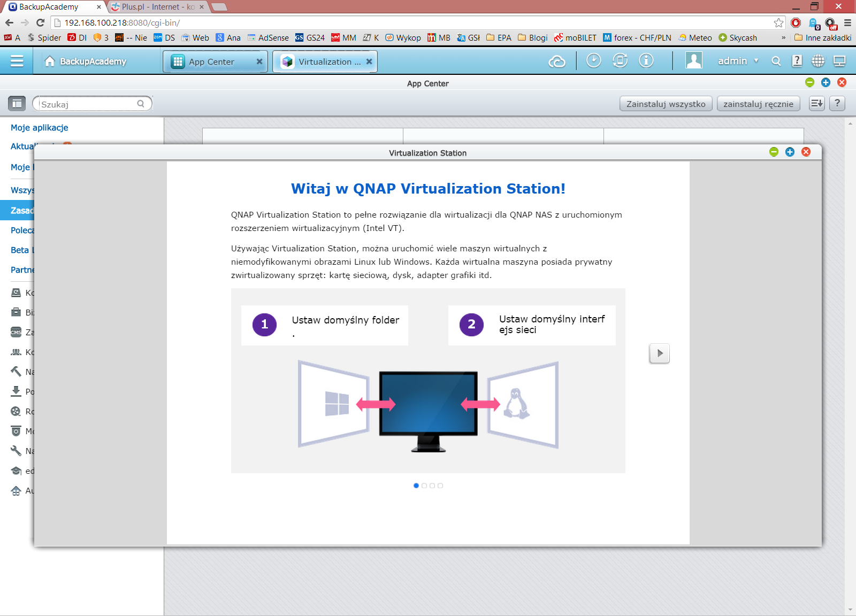Reload the browser page
The width and height of the screenshot is (856, 616).
tap(40, 22)
